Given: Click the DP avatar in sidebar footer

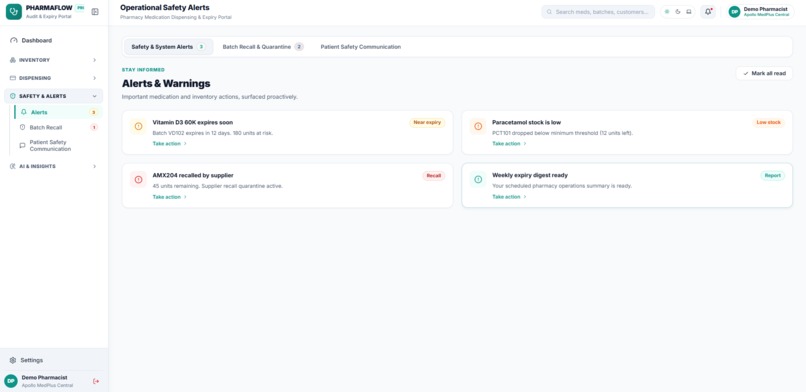Looking at the screenshot, I should (x=11, y=381).
